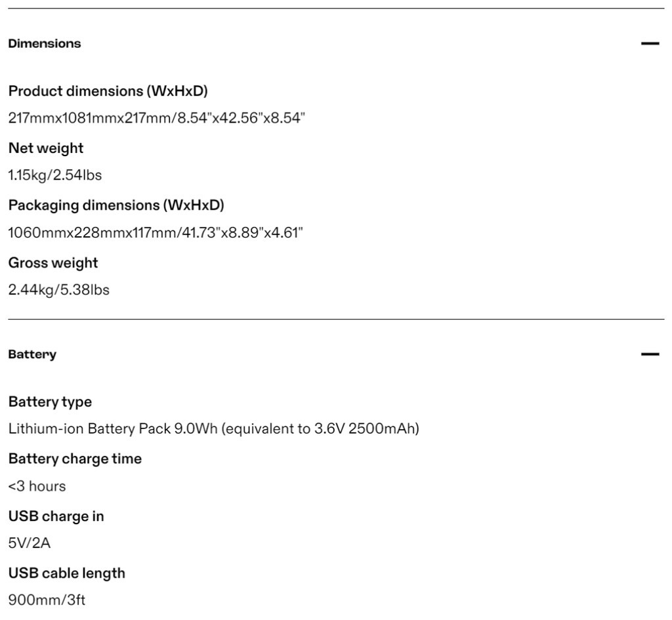
Task: Select the 1.15kg/2.54lbs net weight value
Action: [x=55, y=175]
